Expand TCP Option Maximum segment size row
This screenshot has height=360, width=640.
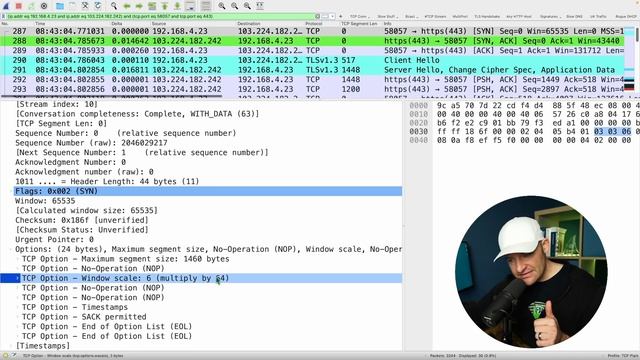pyautogui.click(x=18, y=259)
